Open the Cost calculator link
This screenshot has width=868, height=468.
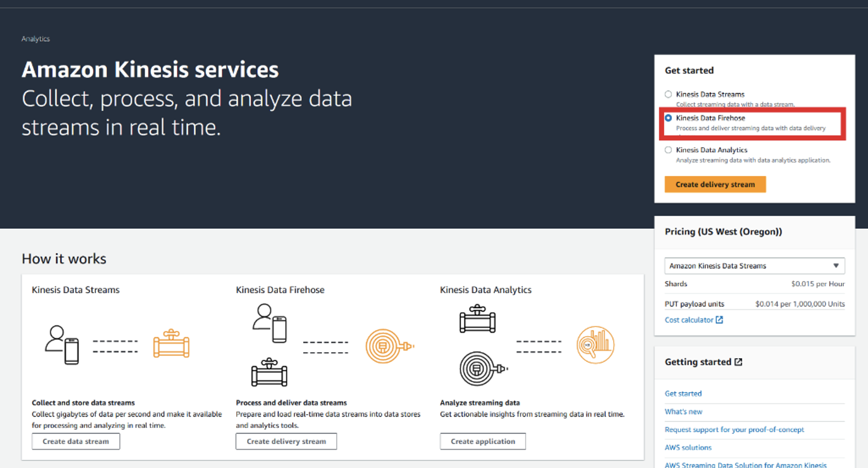pyautogui.click(x=689, y=320)
